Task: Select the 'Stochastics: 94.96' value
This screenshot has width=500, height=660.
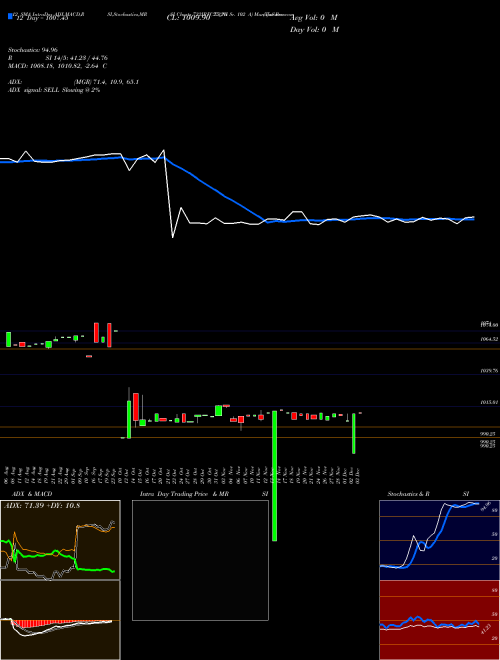Action: point(33,50)
